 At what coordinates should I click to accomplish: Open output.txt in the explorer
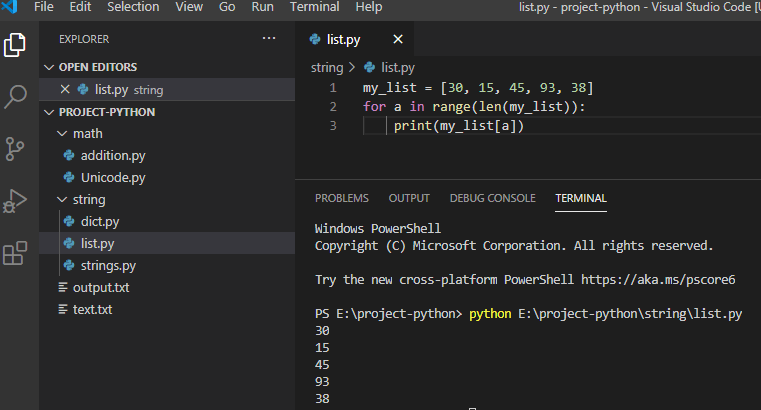101,287
